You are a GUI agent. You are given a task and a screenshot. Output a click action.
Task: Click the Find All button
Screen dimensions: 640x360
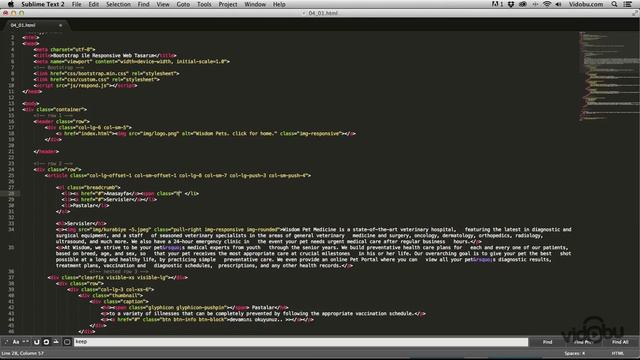tap(620, 342)
